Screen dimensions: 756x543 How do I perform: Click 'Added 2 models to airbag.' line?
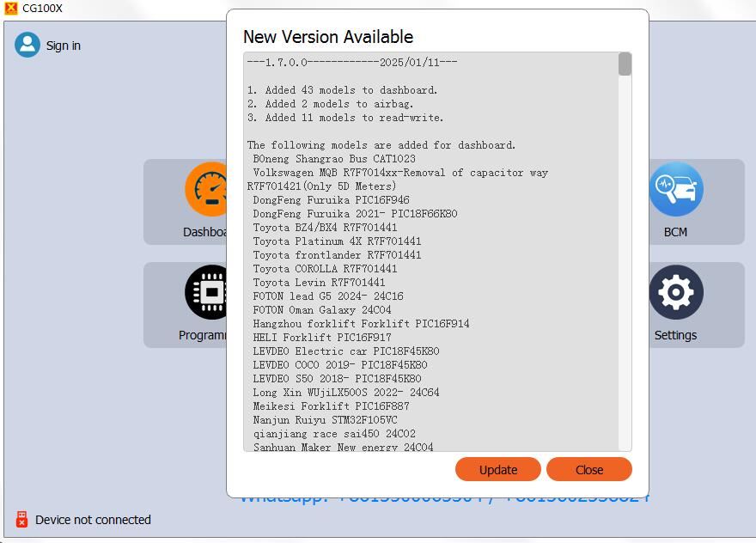pyautogui.click(x=330, y=104)
